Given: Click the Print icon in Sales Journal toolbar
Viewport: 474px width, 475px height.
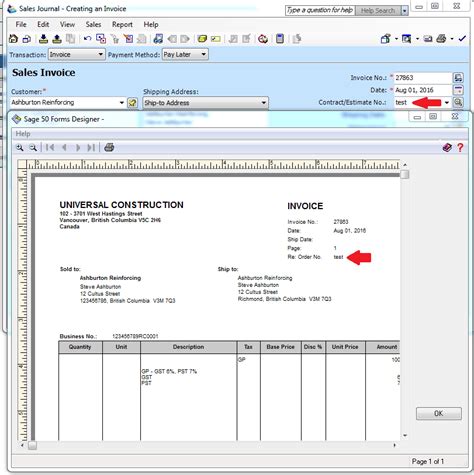Looking at the screenshot, I should [x=441, y=39].
